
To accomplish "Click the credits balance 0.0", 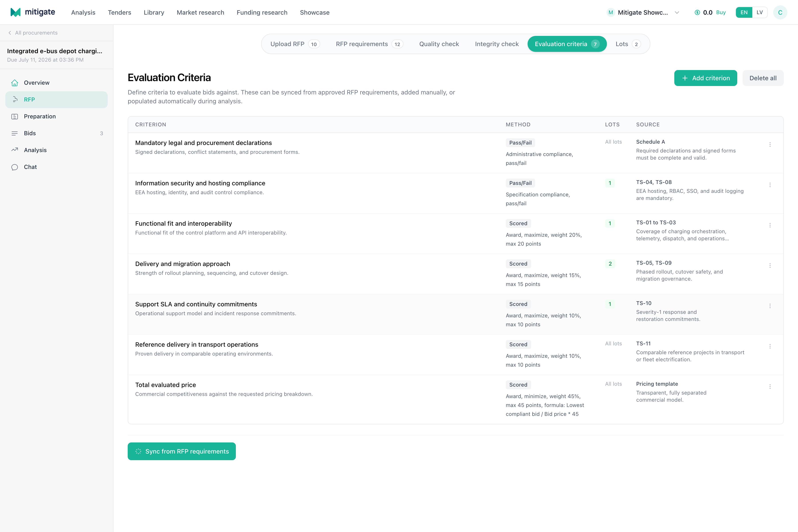I will (x=707, y=13).
